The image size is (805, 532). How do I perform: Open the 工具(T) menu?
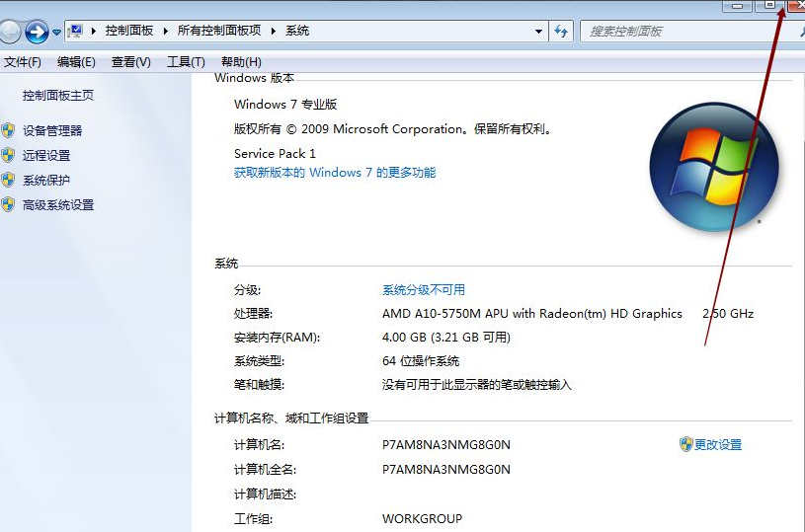[x=186, y=62]
